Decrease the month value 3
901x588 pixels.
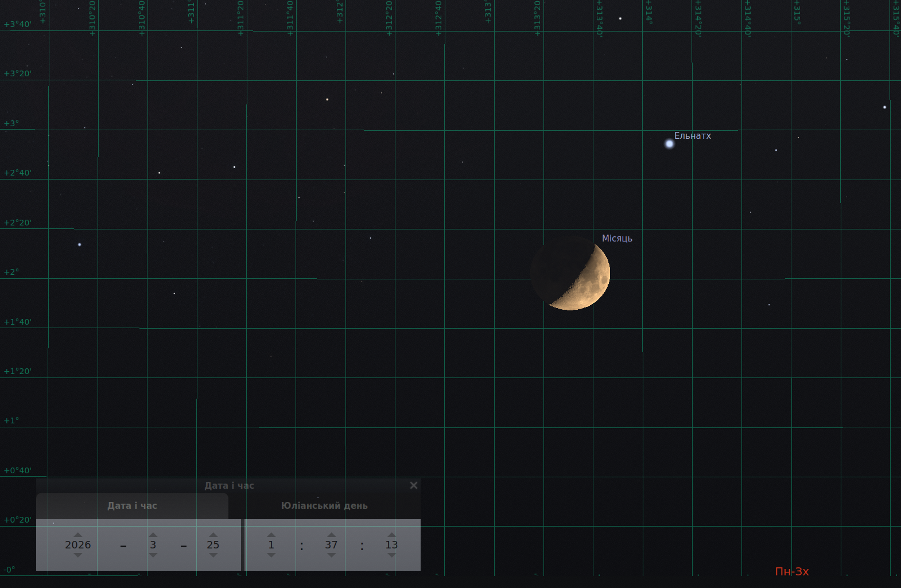click(153, 555)
